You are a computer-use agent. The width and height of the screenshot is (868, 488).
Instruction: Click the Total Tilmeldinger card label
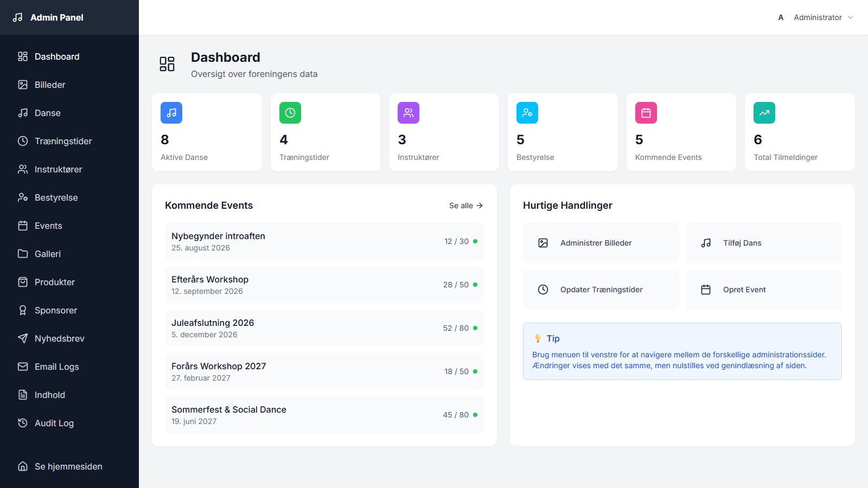(x=786, y=157)
